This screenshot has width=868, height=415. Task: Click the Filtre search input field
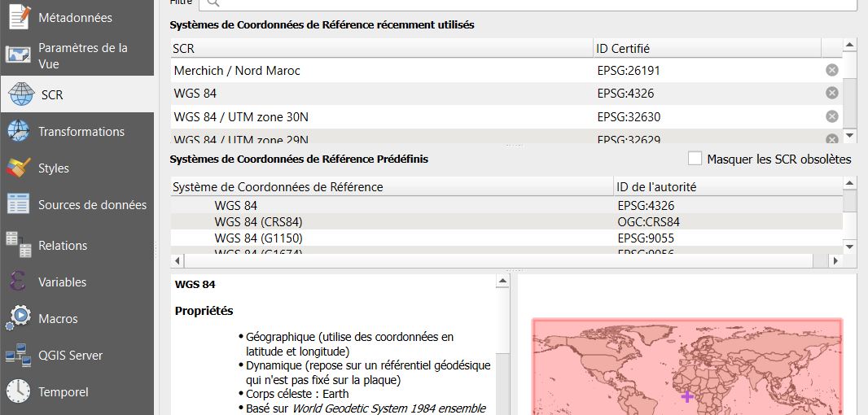[x=528, y=3]
